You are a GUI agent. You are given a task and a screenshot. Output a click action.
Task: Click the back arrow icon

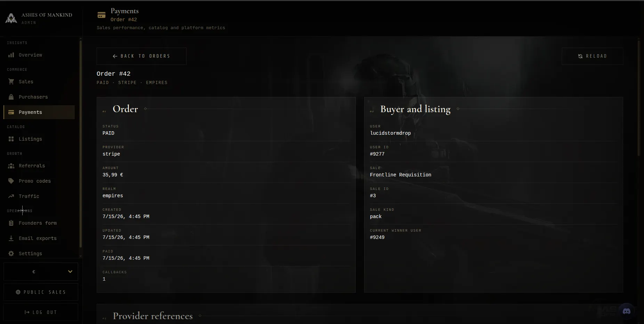pos(115,56)
